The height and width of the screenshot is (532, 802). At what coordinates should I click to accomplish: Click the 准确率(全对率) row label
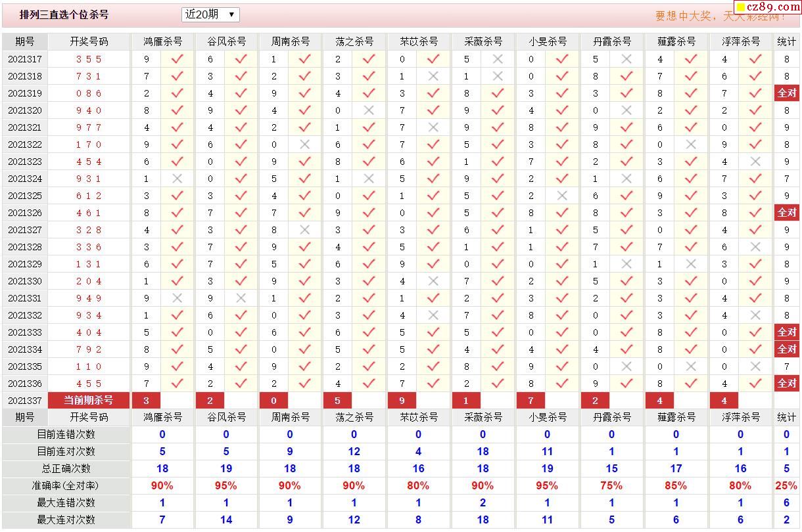(x=66, y=485)
